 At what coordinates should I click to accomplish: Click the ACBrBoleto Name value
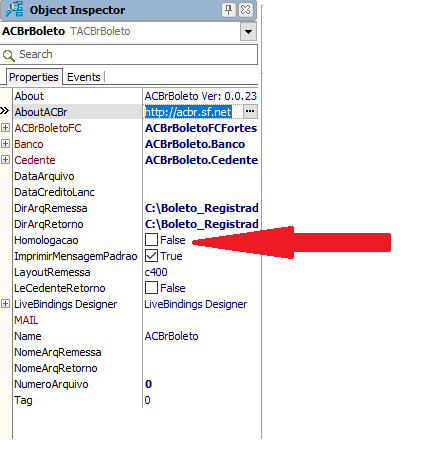click(171, 336)
